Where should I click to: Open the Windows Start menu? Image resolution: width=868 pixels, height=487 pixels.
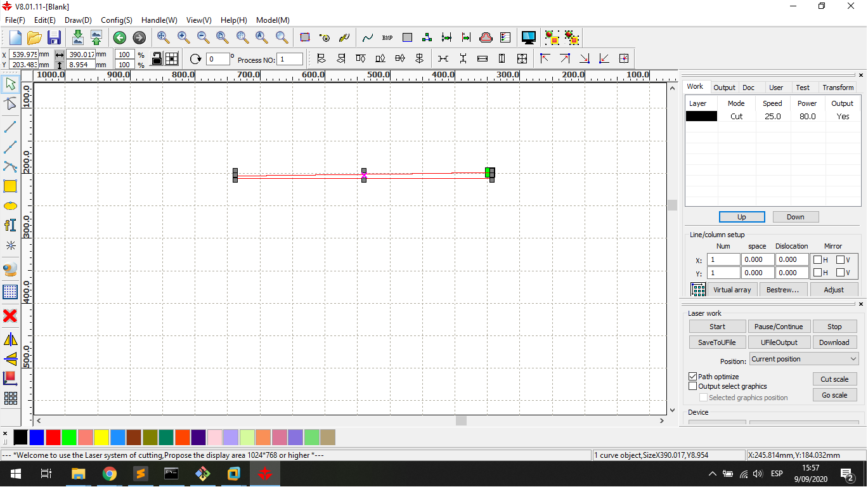pos(15,474)
